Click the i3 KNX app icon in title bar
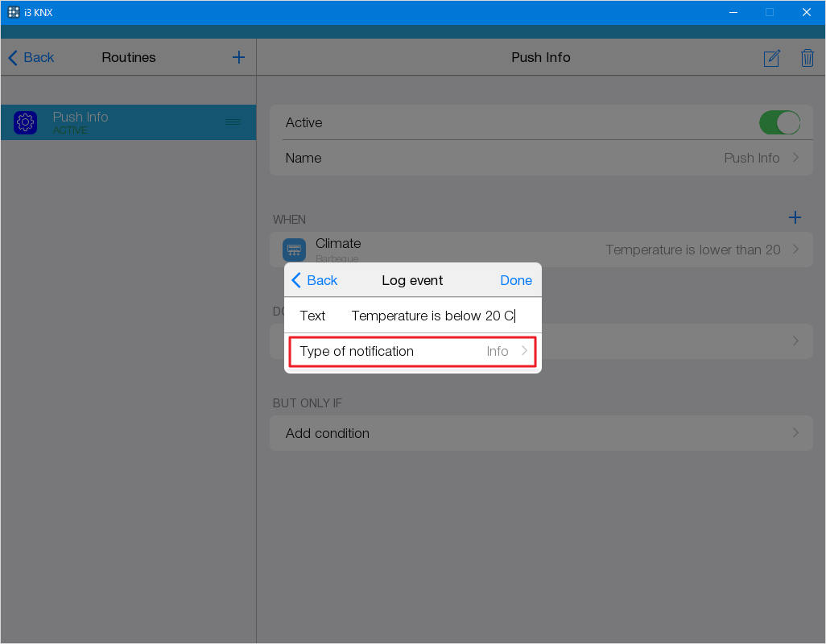This screenshot has height=644, width=826. (14, 12)
